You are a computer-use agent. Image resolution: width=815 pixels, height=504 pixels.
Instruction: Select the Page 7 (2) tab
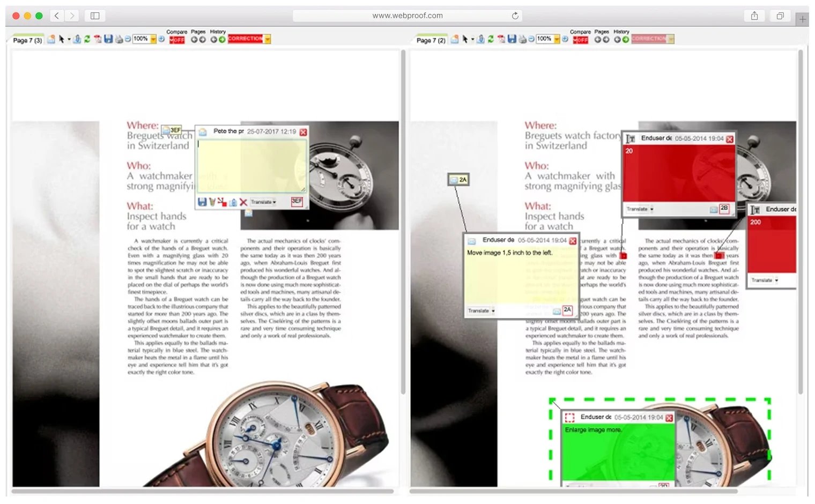pos(431,40)
